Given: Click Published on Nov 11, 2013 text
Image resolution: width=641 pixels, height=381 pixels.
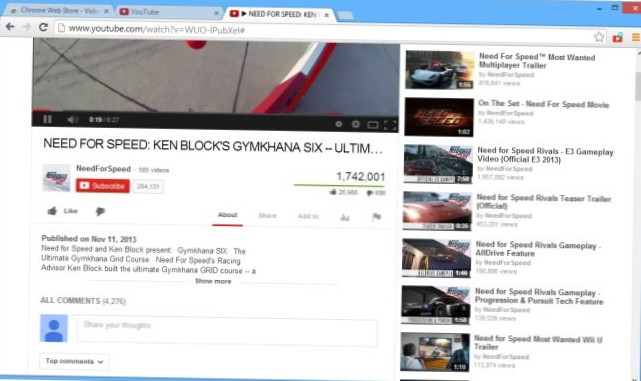Looking at the screenshot, I should click(x=89, y=239).
